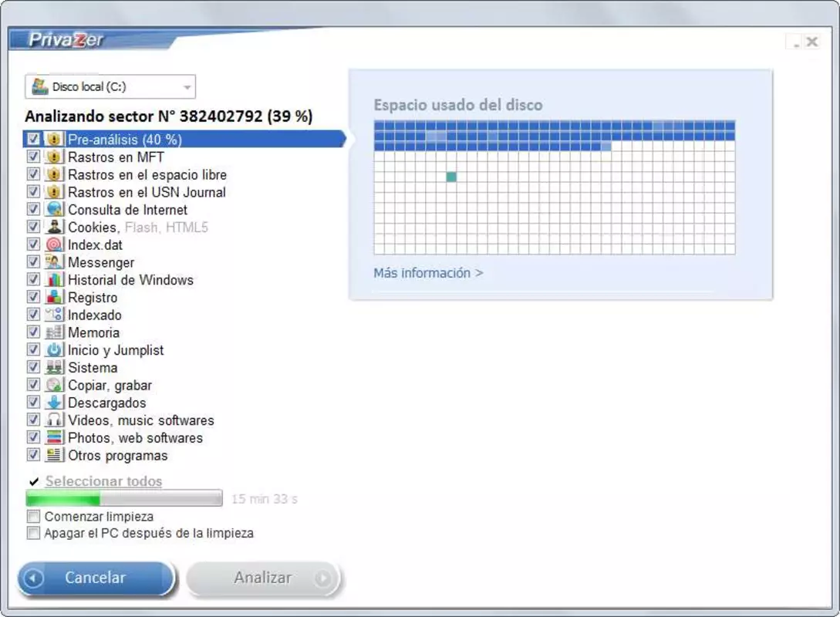Viewport: 840px width, 617px height.
Task: Click the Historial de Windows chart icon
Action: 54,279
